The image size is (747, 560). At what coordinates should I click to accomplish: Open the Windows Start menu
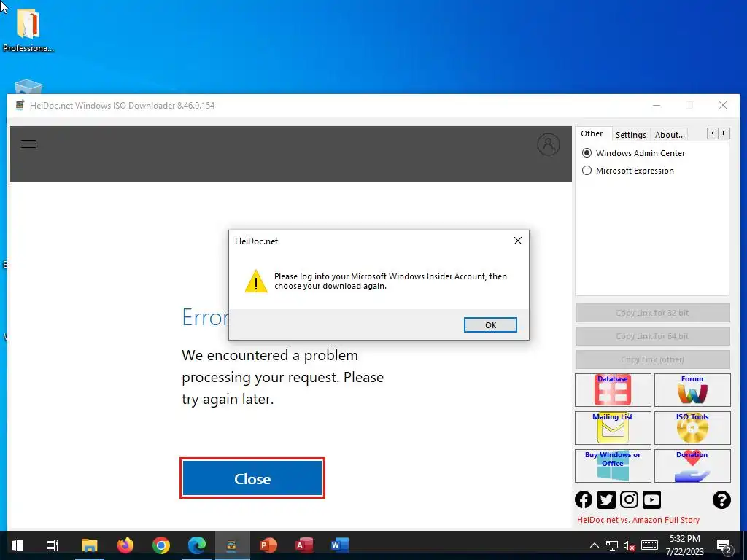18,545
